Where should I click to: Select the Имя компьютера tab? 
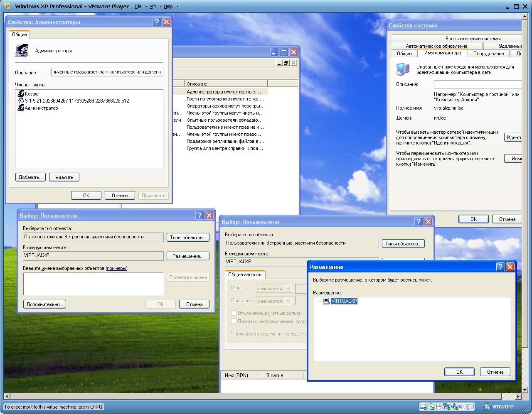[x=443, y=53]
